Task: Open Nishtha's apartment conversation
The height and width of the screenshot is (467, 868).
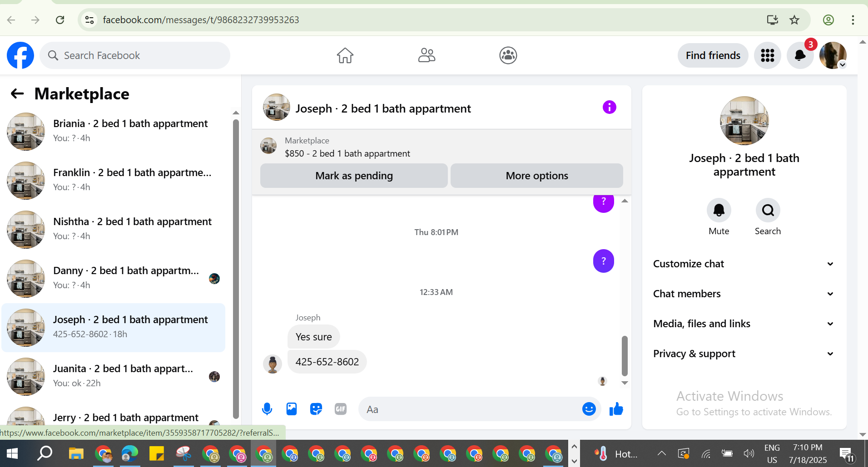Action: click(x=114, y=229)
